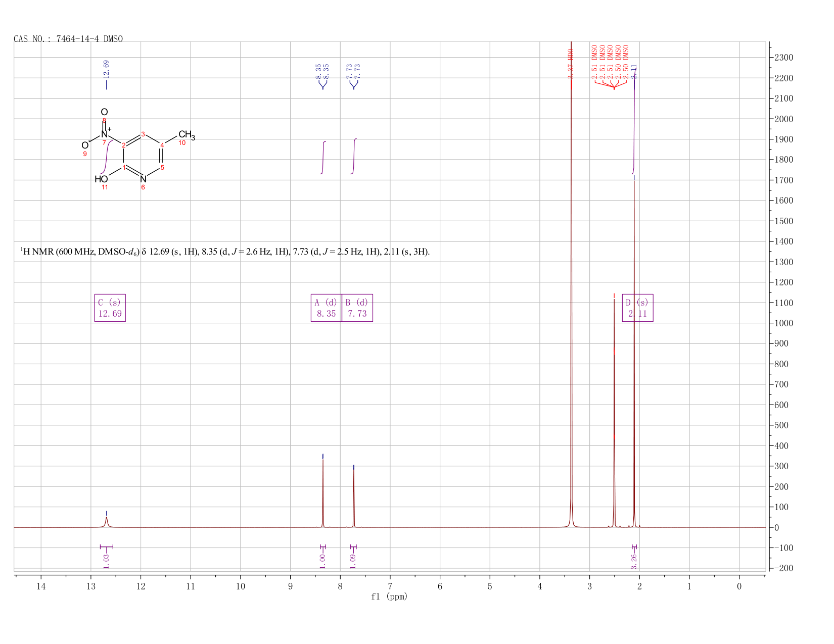Click the 1H NMR summary text line
Image resolution: width=834 pixels, height=644 pixels.
pyautogui.click(x=225, y=252)
